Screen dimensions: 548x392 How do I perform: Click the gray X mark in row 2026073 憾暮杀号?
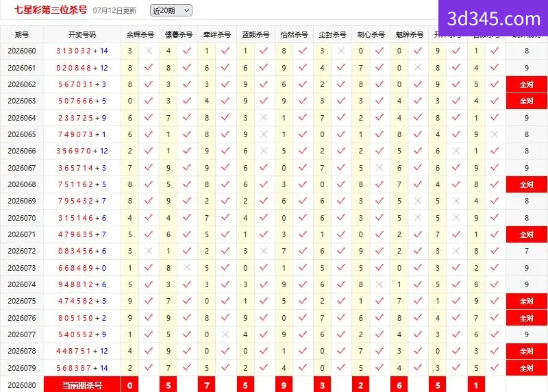point(187,267)
